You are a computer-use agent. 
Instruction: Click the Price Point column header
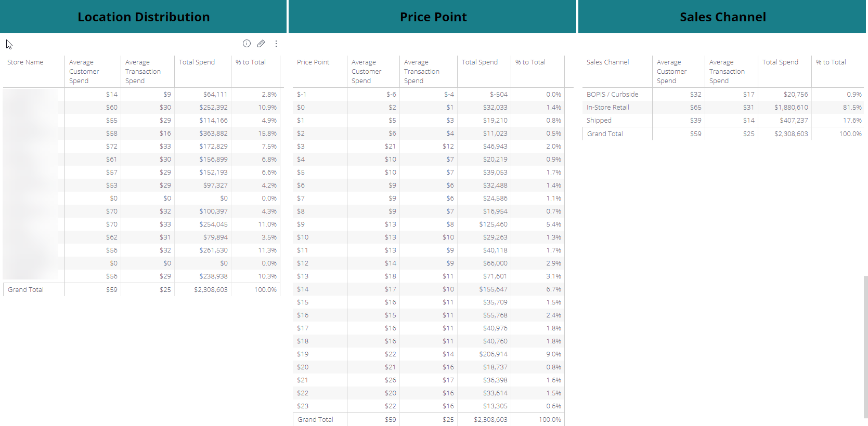click(x=313, y=62)
